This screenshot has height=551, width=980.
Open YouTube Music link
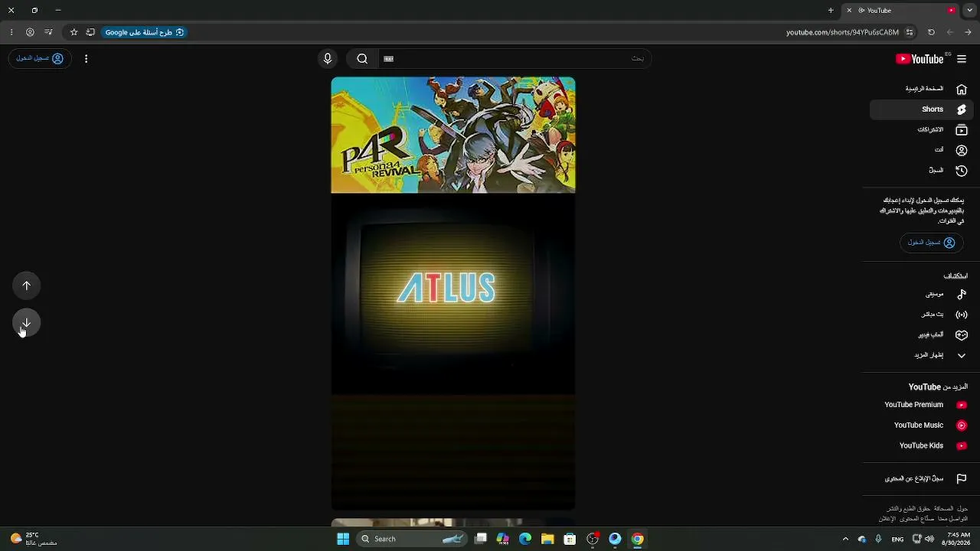922,425
